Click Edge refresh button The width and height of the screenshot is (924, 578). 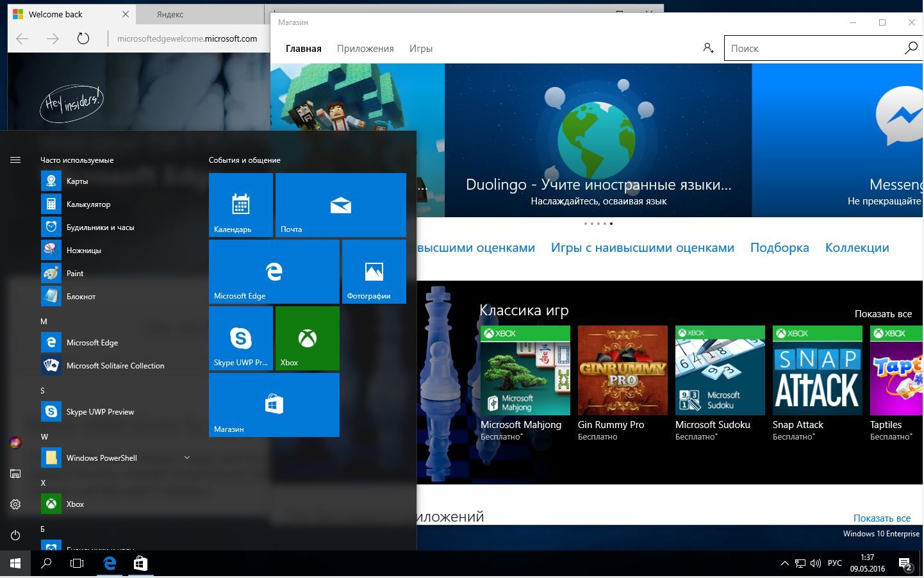tap(83, 38)
